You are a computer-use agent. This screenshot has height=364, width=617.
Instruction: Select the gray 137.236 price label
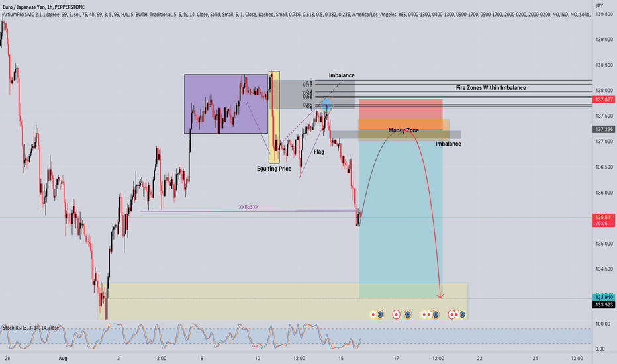tap(604, 129)
